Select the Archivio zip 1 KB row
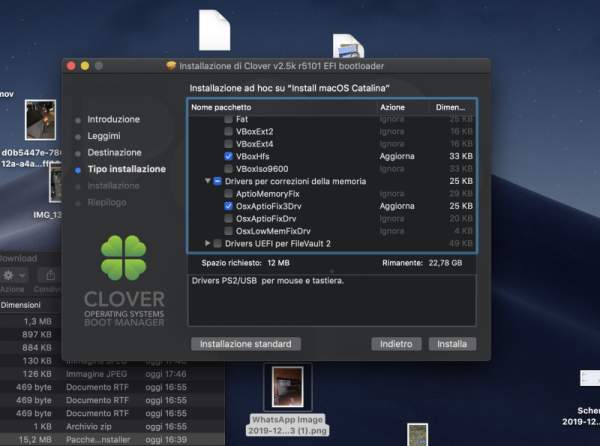The width and height of the screenshot is (600, 446). coord(112,426)
